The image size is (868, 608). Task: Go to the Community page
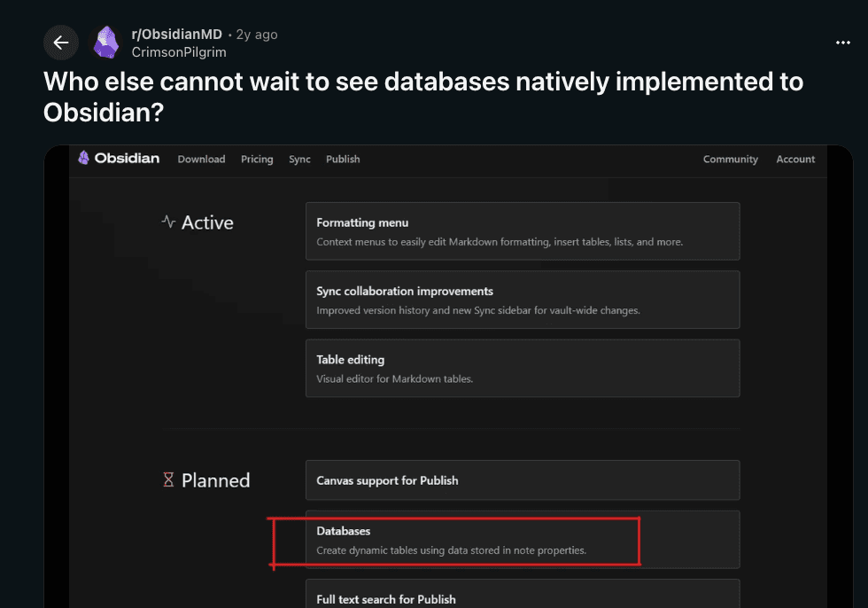tap(730, 160)
